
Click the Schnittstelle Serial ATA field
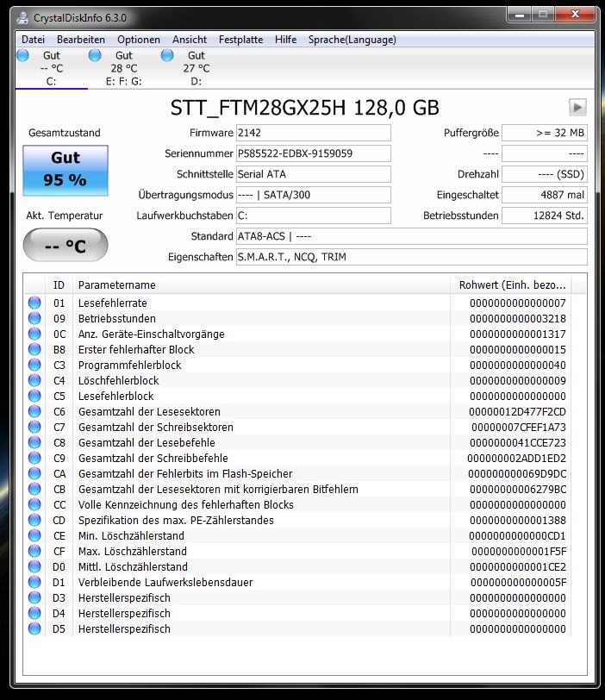point(313,174)
